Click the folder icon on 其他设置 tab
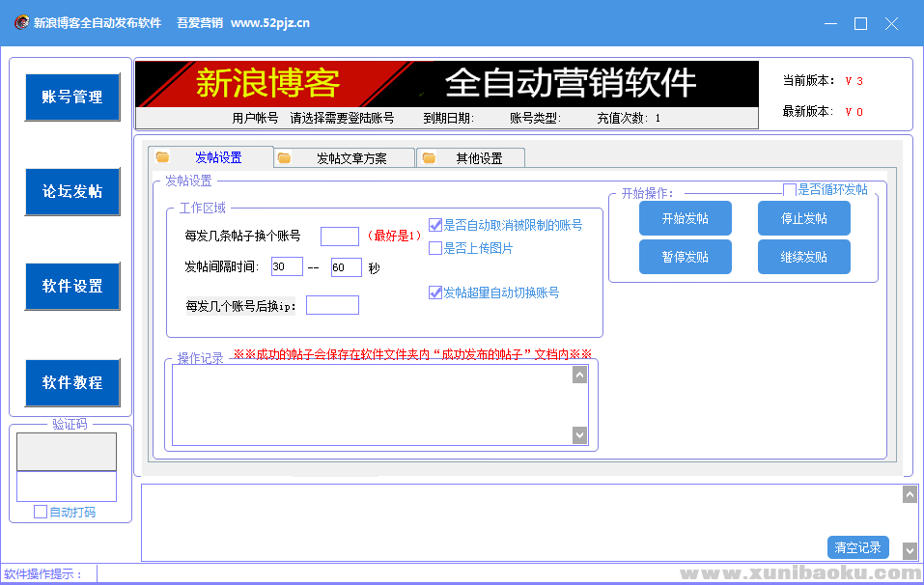This screenshot has height=585, width=924. pos(429,158)
